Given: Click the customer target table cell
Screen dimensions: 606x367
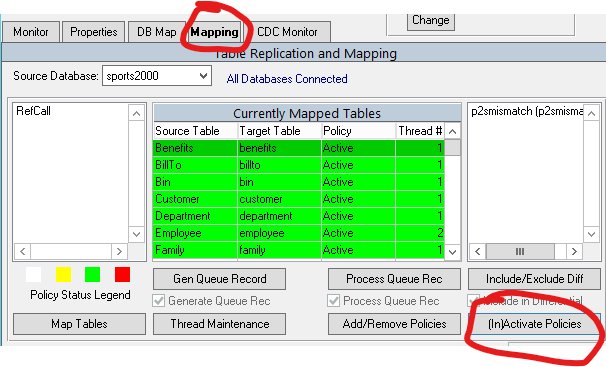Looking at the screenshot, I should 279,199.
